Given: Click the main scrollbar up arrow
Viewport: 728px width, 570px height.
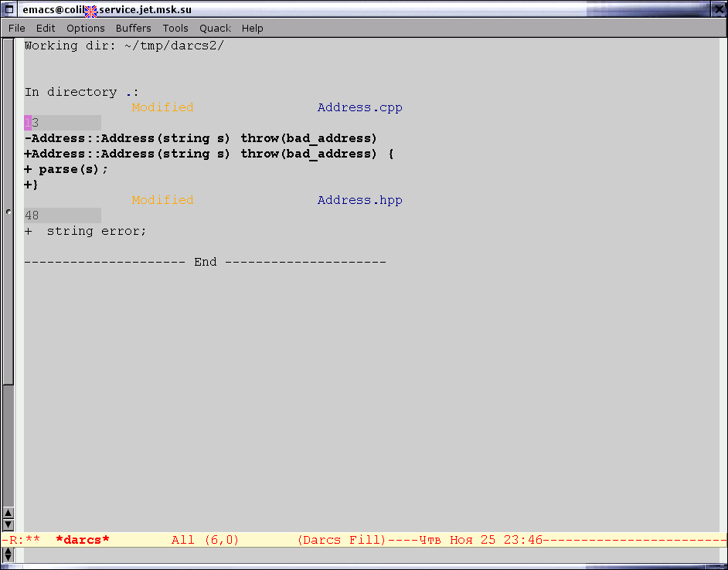Looking at the screenshot, I should [9, 513].
